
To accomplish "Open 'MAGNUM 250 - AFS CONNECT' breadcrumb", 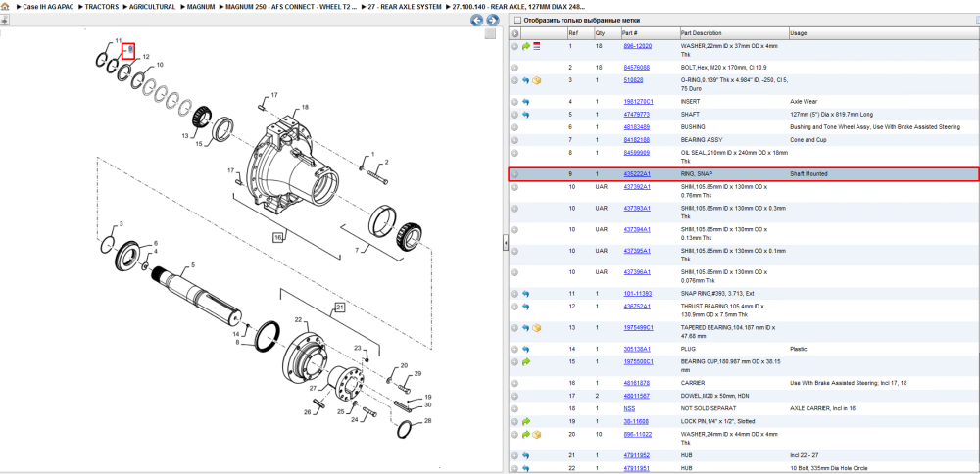I will coord(291,7).
